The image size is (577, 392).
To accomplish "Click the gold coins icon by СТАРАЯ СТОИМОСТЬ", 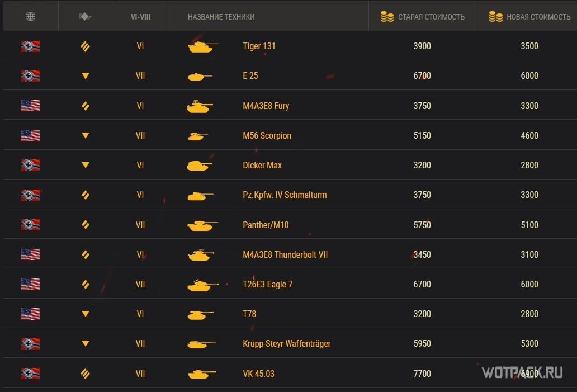I will (x=387, y=17).
